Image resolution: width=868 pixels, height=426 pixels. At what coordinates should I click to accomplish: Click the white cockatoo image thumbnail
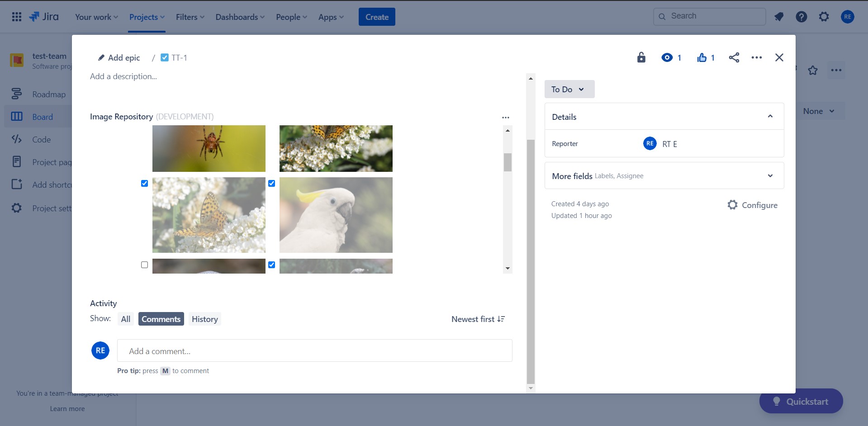(x=336, y=215)
